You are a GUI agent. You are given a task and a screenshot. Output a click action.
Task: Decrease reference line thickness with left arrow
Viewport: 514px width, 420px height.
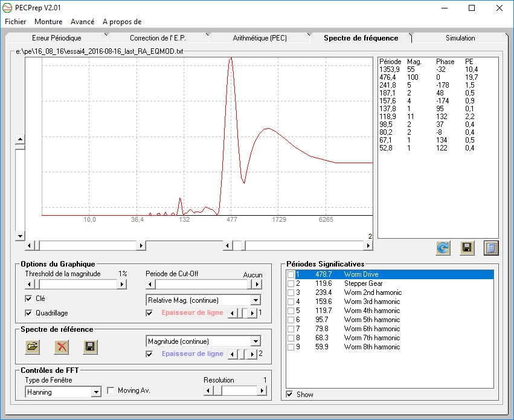click(232, 354)
